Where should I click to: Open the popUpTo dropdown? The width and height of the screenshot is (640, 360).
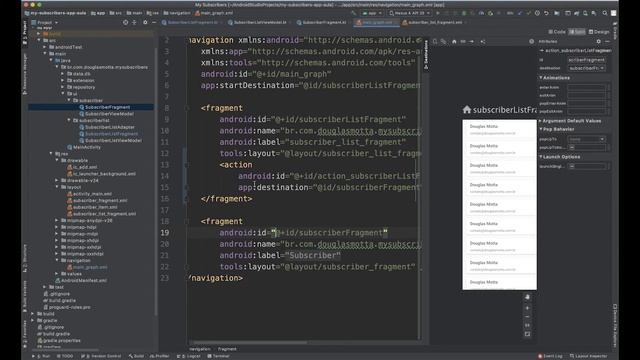pos(586,139)
